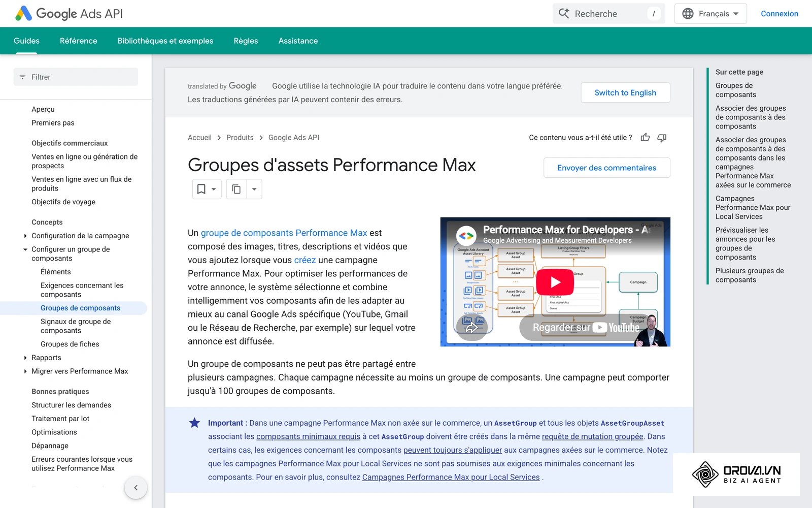Viewport: 812px width, 508px height.
Task: Click the share arrow on the video
Action: pyautogui.click(x=471, y=327)
